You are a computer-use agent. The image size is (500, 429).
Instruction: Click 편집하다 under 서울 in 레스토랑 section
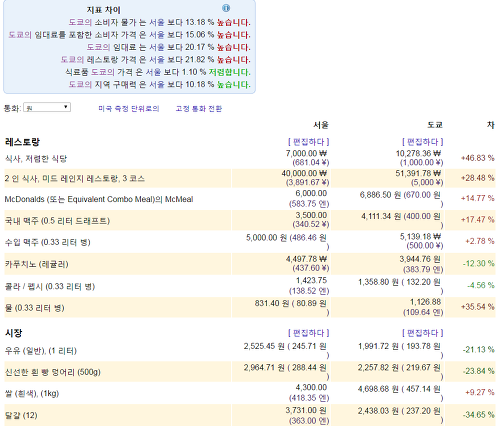(309, 142)
